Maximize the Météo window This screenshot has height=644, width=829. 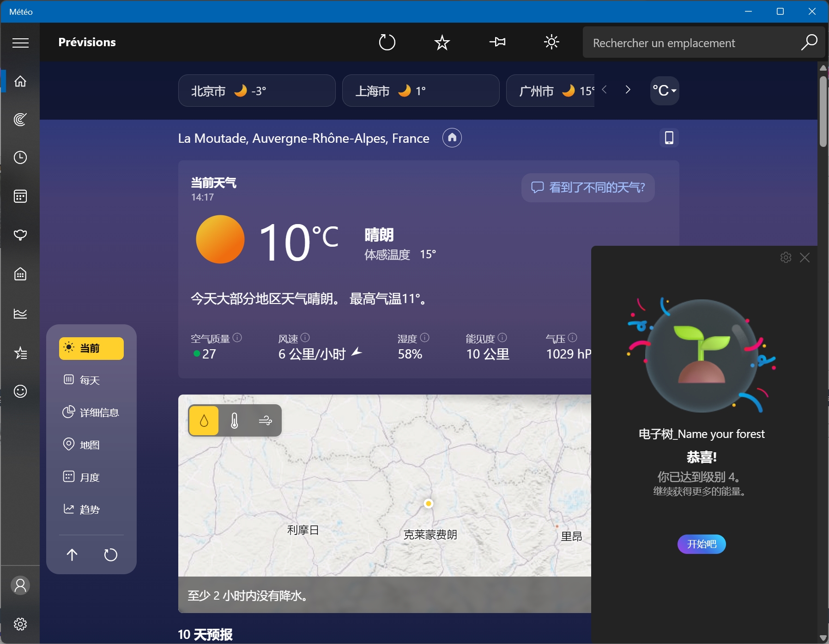coord(780,12)
